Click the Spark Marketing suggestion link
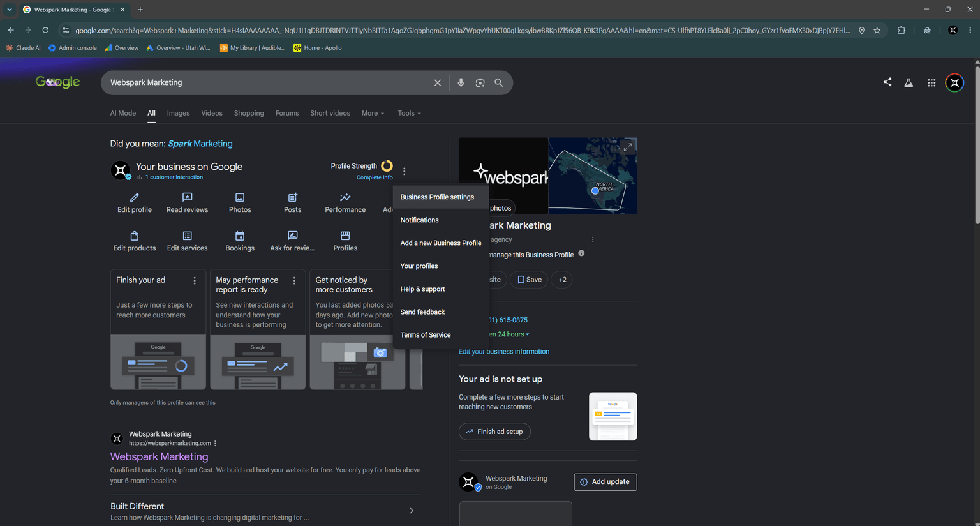980x526 pixels. [200, 144]
